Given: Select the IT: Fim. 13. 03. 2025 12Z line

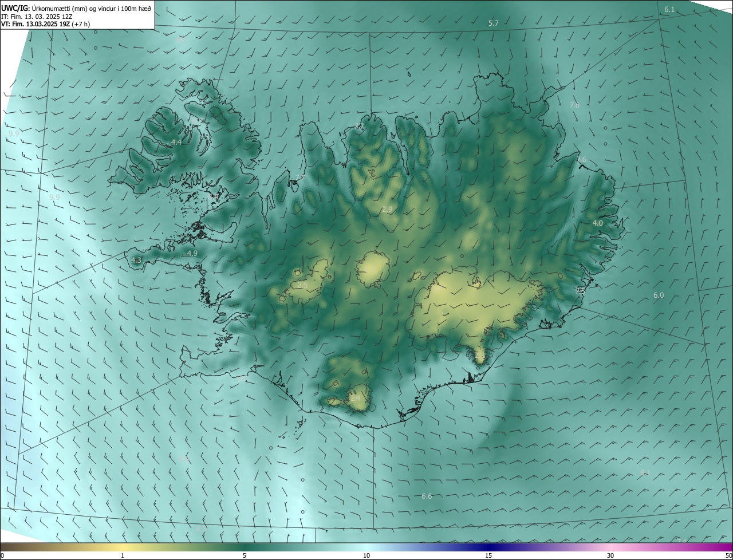Looking at the screenshot, I should (x=37, y=16).
